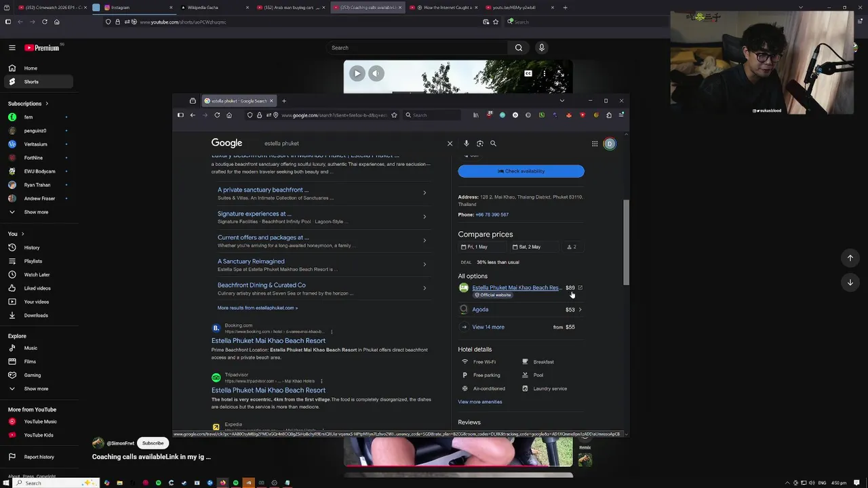868x488 pixels.
Task: Open Liked videos
Action: 37,288
